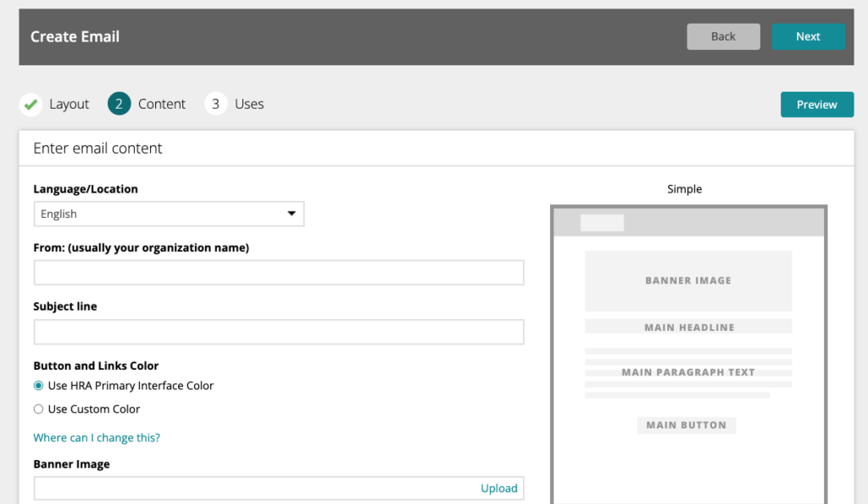The height and width of the screenshot is (504, 868).
Task: Click the English language combo box
Action: click(x=169, y=214)
